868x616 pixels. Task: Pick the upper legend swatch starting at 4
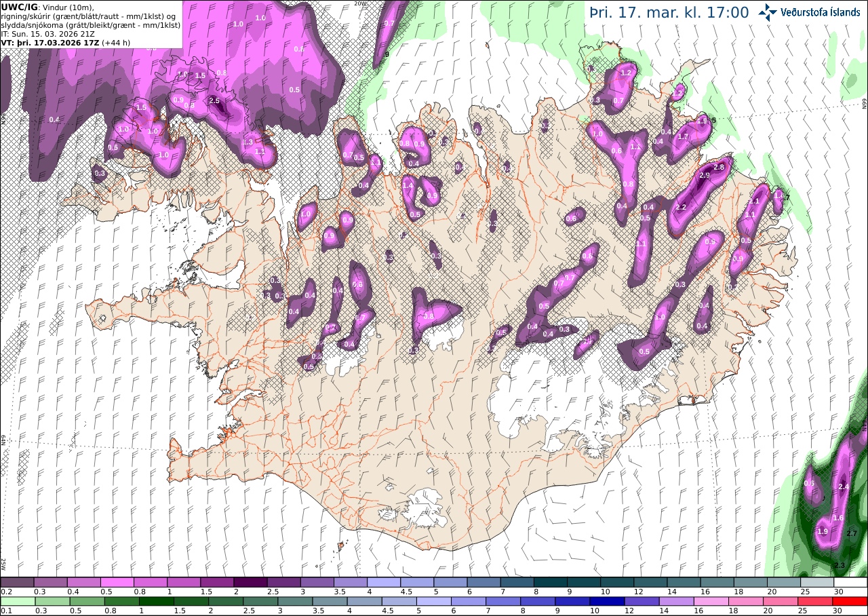point(384,582)
